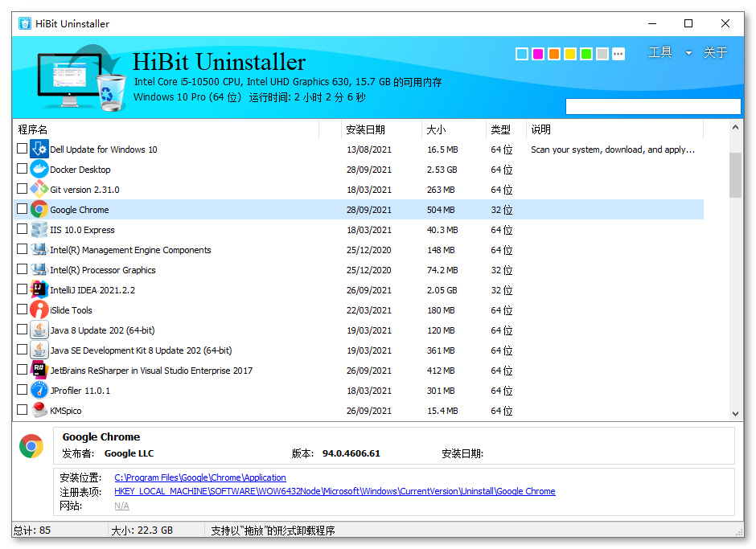The width and height of the screenshot is (756, 549).
Task: Click the Intel Management Engine Components icon
Action: [x=39, y=250]
